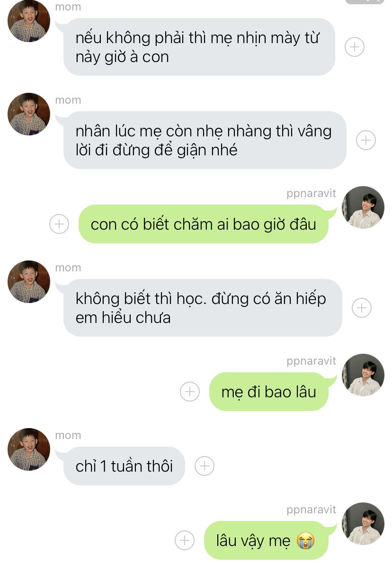Tap plus icon beside 'lâu vậy mẹ' message
392x564 pixels.
pyautogui.click(x=185, y=540)
